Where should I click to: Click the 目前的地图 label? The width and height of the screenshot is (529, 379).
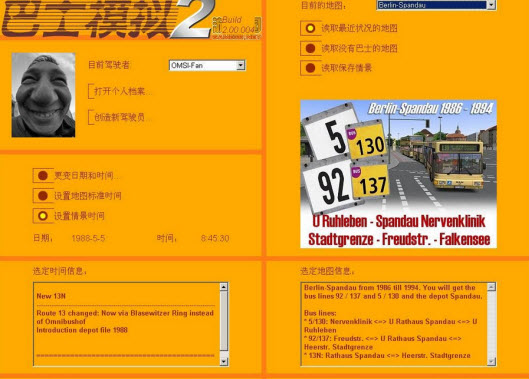[323, 5]
